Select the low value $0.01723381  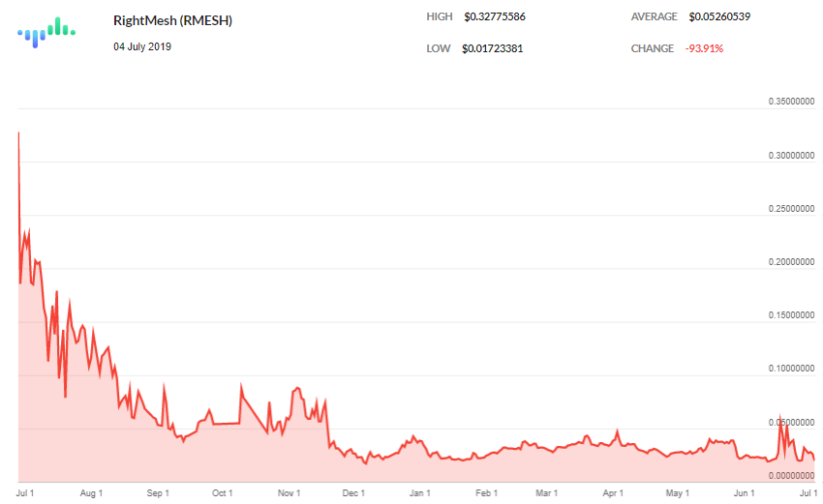492,48
